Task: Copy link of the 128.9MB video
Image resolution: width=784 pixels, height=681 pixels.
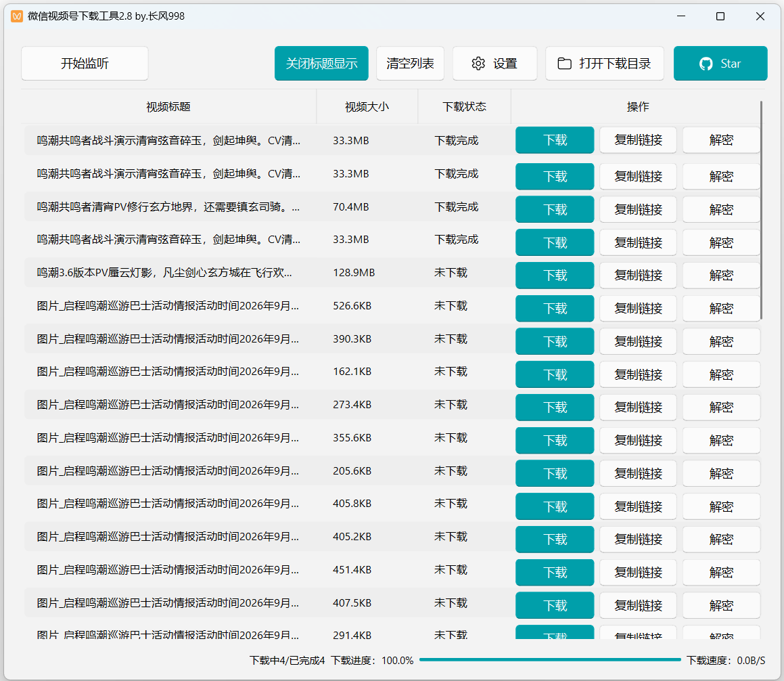Action: 638,276
